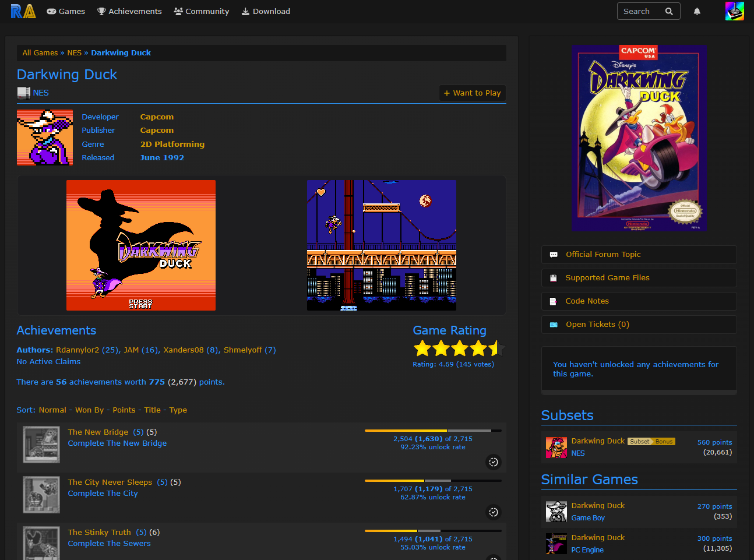The width and height of the screenshot is (754, 560).
Task: Open author Xanders08 profile
Action: click(184, 350)
